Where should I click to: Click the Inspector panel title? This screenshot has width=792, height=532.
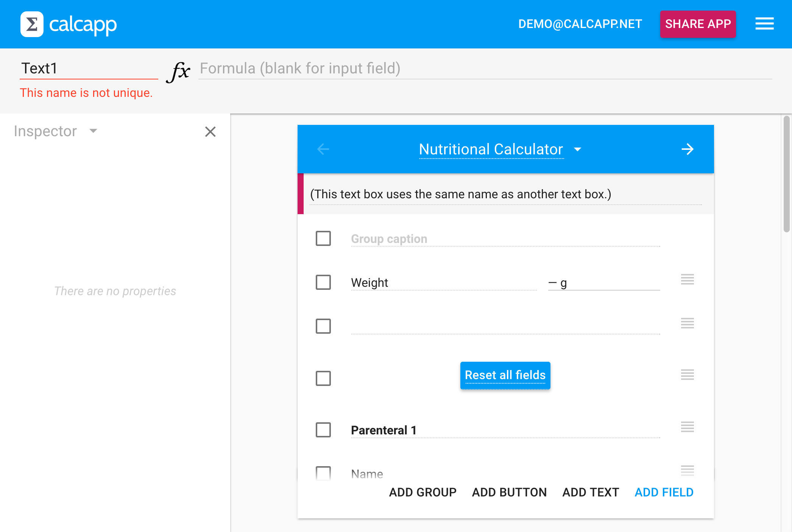pos(45,131)
